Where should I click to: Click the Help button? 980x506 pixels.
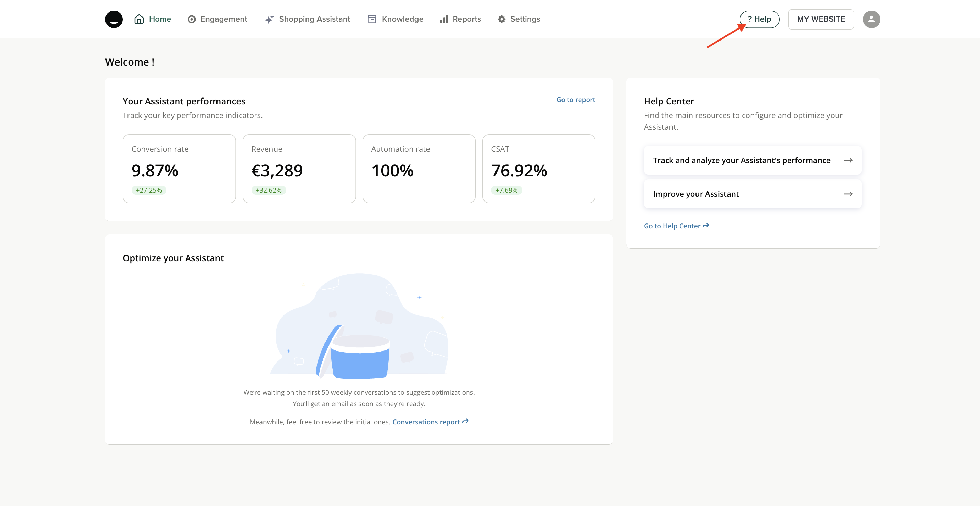tap(759, 19)
